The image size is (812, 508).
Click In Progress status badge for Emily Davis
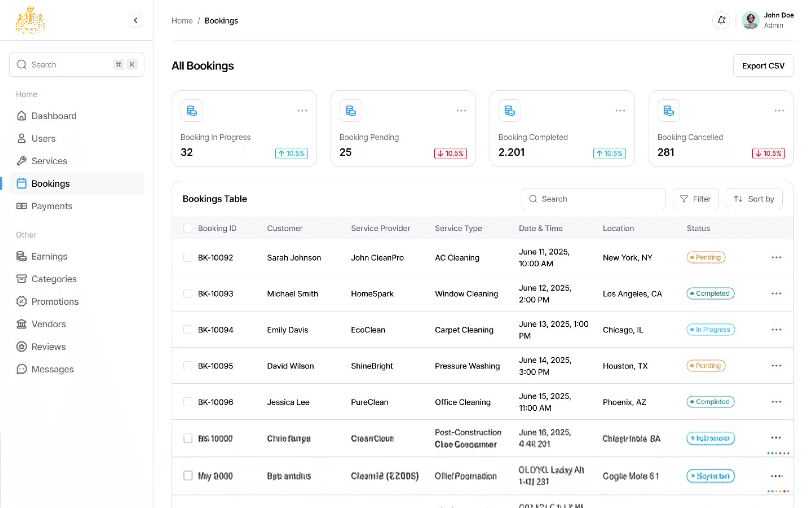pyautogui.click(x=711, y=330)
